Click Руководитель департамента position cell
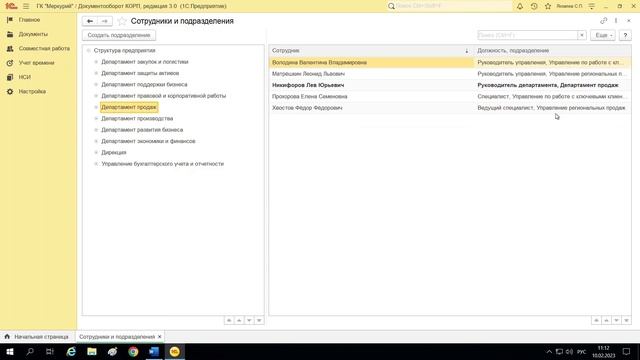The image size is (640, 360). [x=548, y=85]
